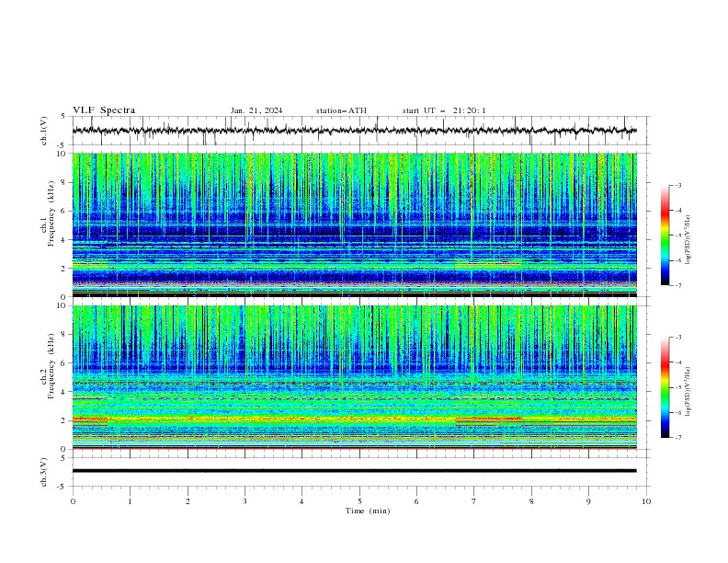Click the -3 label on ch.1 color bar
This screenshot has width=728, height=563.
coord(678,185)
